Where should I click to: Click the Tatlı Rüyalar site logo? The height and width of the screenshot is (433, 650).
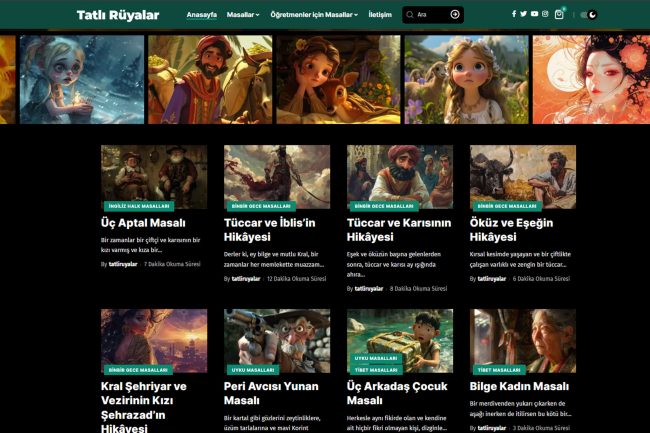(x=118, y=15)
